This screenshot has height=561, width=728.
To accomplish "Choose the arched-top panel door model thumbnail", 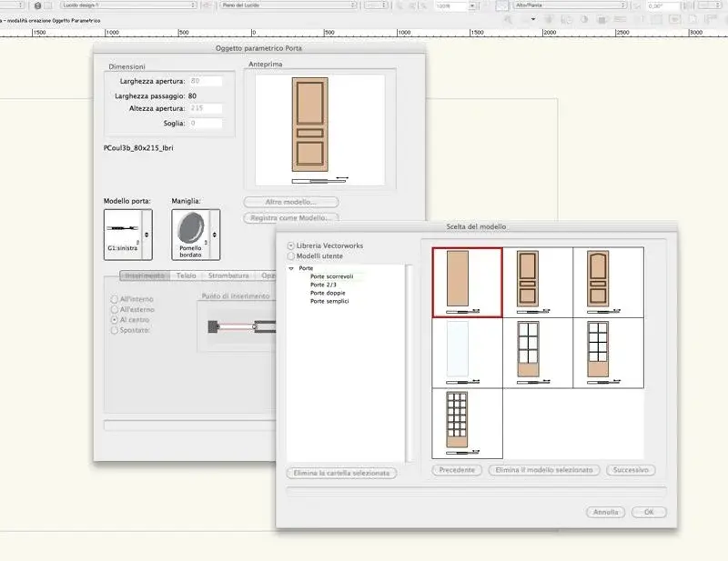I will 608,283.
